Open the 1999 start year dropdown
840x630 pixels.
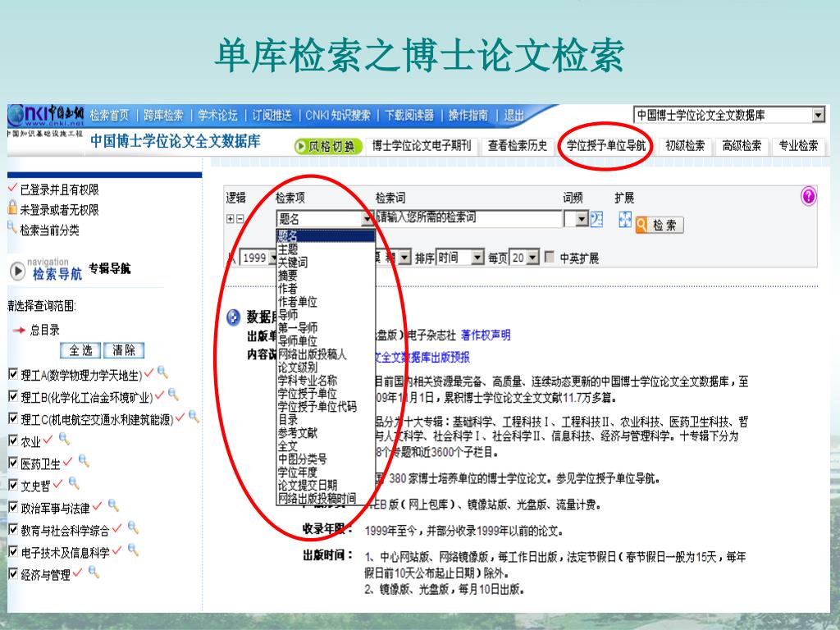258,258
